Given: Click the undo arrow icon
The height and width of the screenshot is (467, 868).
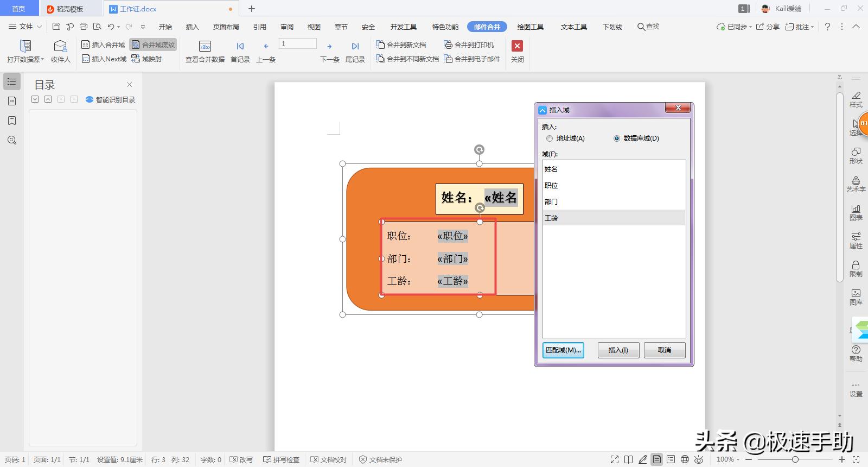Looking at the screenshot, I should [x=111, y=27].
